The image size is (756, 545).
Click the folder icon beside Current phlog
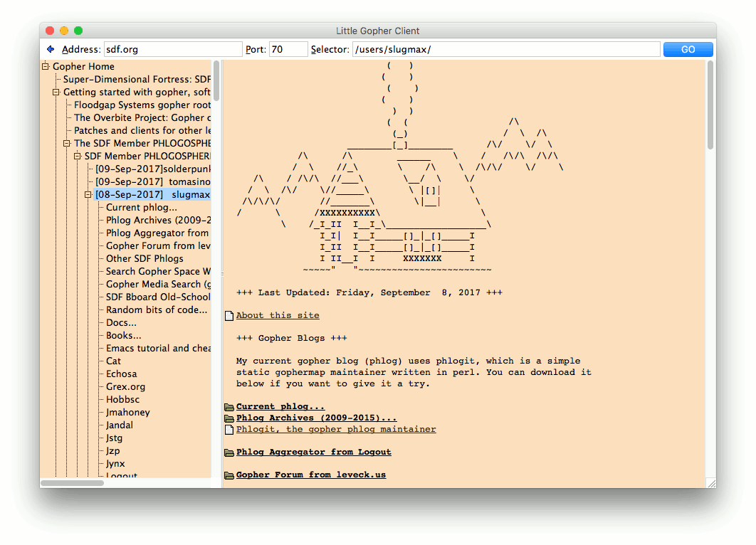tap(229, 407)
